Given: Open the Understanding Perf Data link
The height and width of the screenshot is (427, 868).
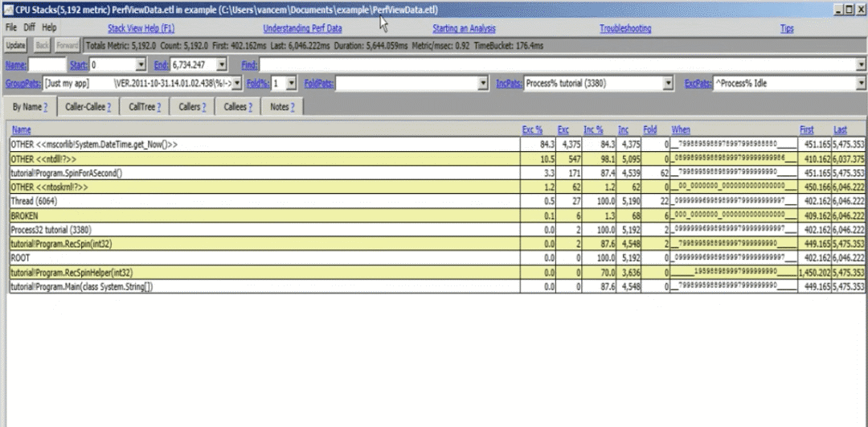Looking at the screenshot, I should [302, 28].
